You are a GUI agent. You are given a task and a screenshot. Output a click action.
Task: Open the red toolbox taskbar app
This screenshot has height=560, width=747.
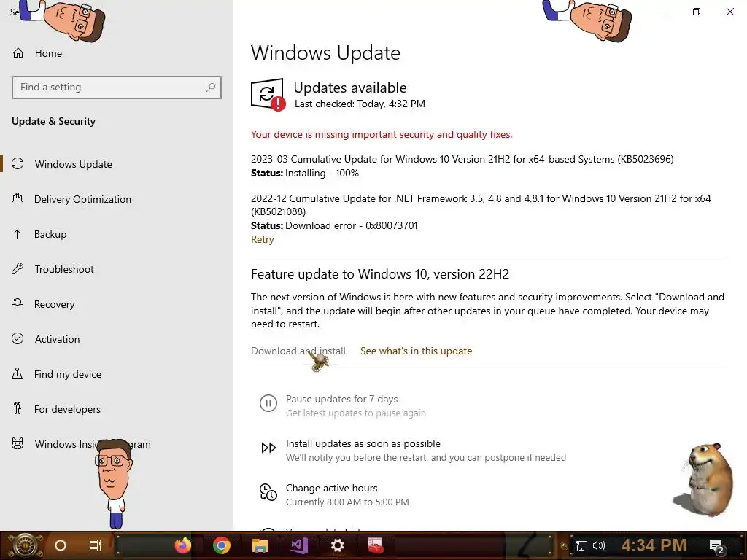pos(376,545)
